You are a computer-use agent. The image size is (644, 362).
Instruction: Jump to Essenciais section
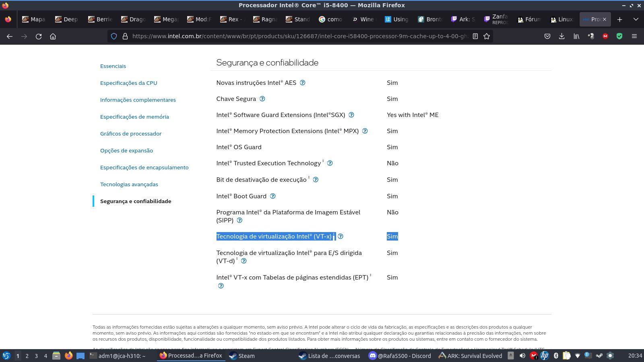[x=113, y=66]
